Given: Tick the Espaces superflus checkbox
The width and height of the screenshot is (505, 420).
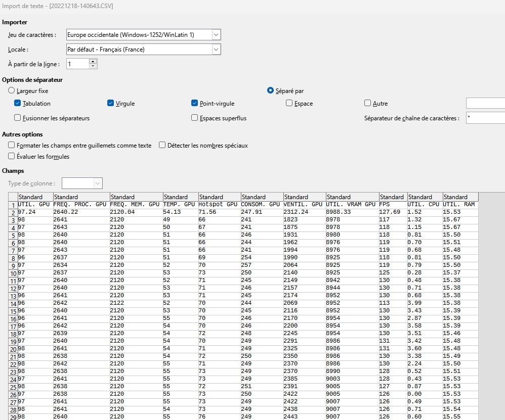Looking at the screenshot, I should (195, 118).
